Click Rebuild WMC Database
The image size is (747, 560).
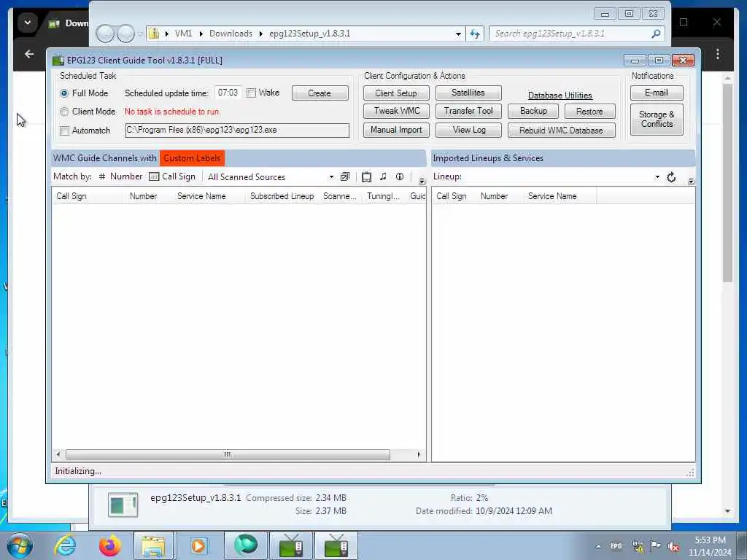[561, 131]
